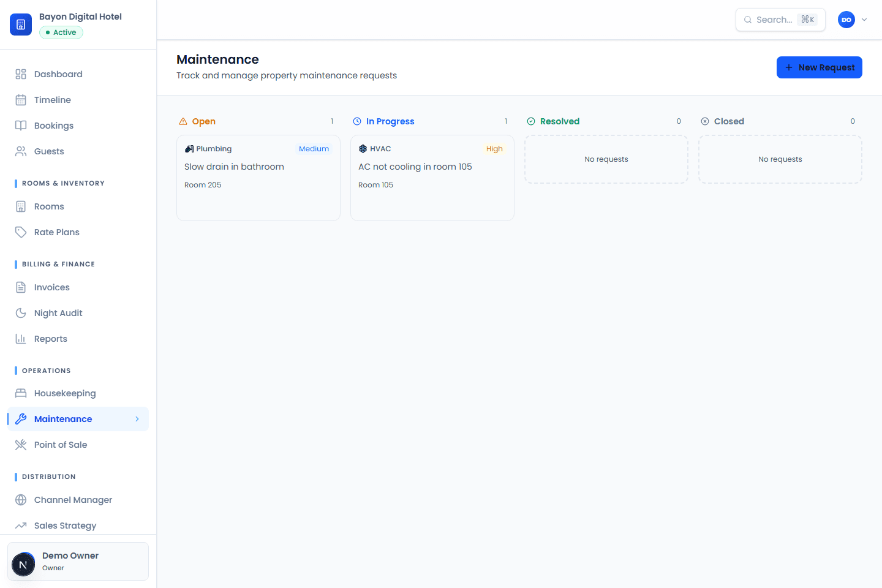Open Invoices from Billing & Finance
Viewport: 882px width, 588px height.
(x=78, y=287)
